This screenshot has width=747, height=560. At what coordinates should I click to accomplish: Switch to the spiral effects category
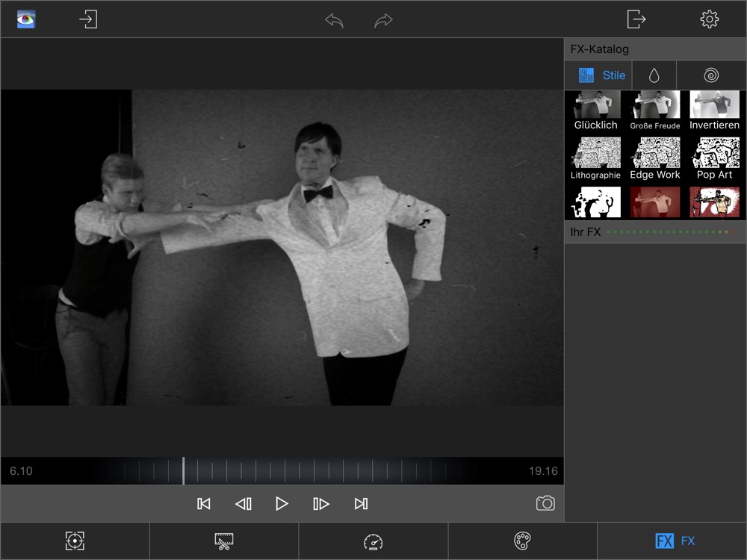click(x=710, y=75)
